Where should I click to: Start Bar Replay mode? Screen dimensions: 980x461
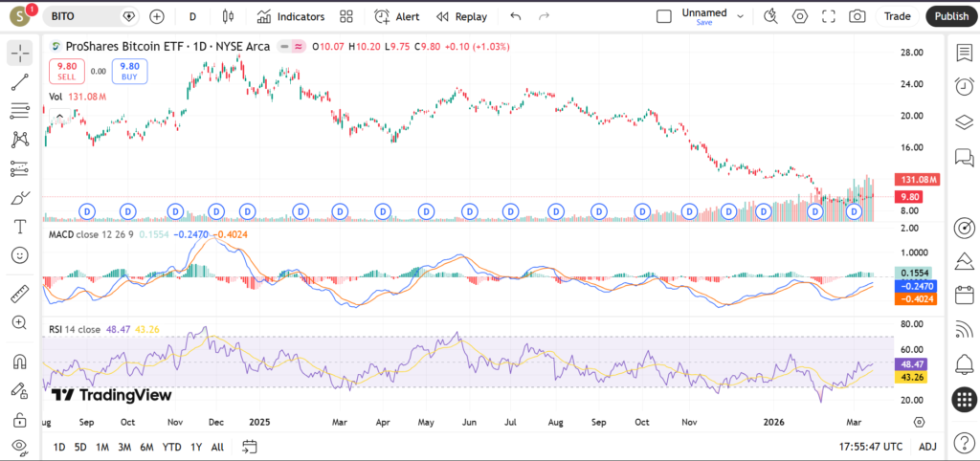pyautogui.click(x=461, y=16)
